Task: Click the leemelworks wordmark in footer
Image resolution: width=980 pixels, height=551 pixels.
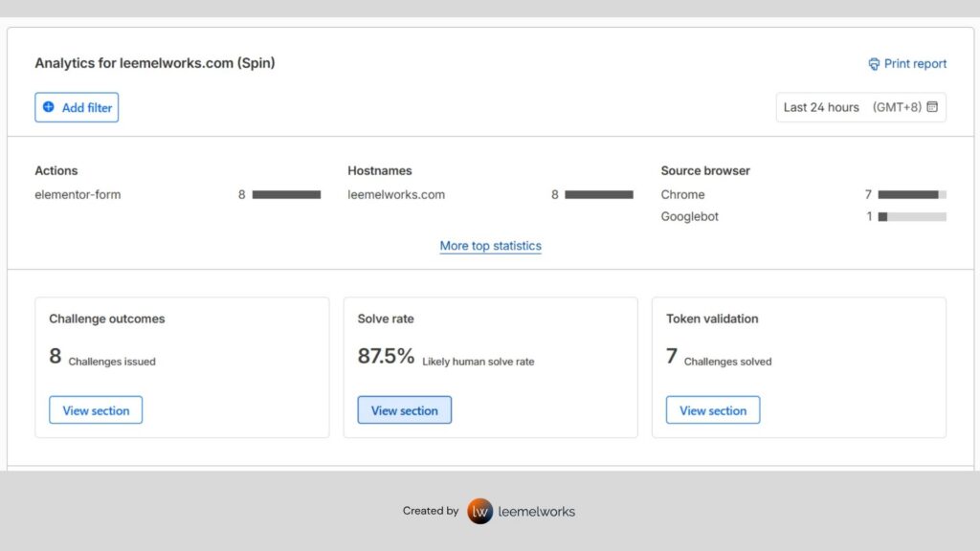Action: (536, 512)
